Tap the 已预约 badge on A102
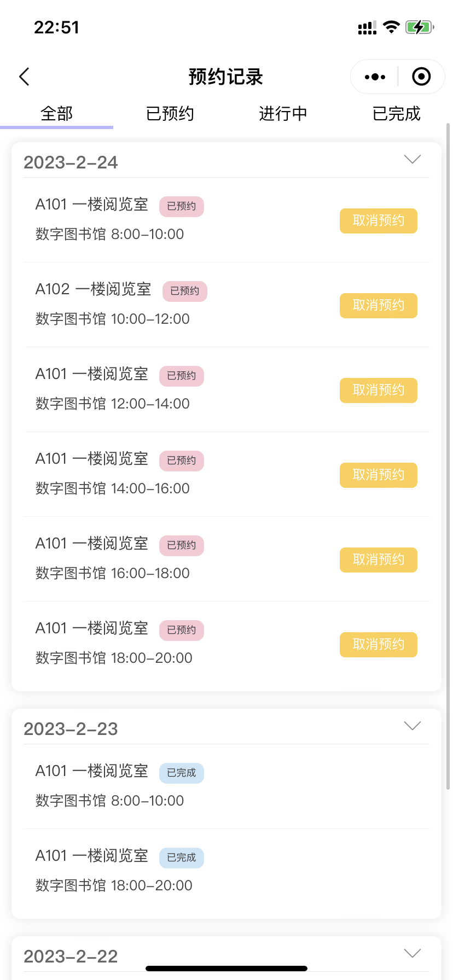This screenshot has width=453, height=980. point(185,291)
